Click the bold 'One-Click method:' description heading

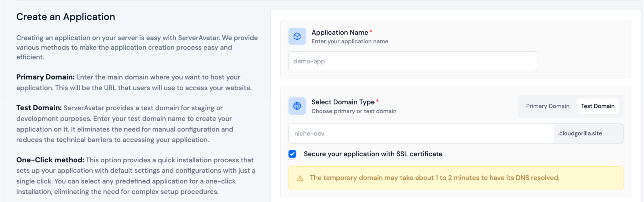pyautogui.click(x=50, y=160)
